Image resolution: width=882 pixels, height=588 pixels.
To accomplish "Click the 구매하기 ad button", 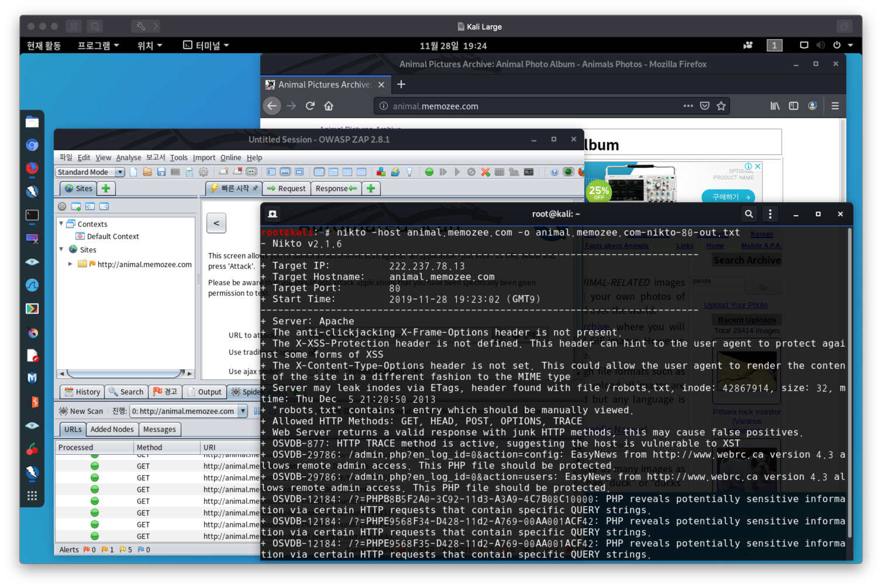I will (x=728, y=196).
